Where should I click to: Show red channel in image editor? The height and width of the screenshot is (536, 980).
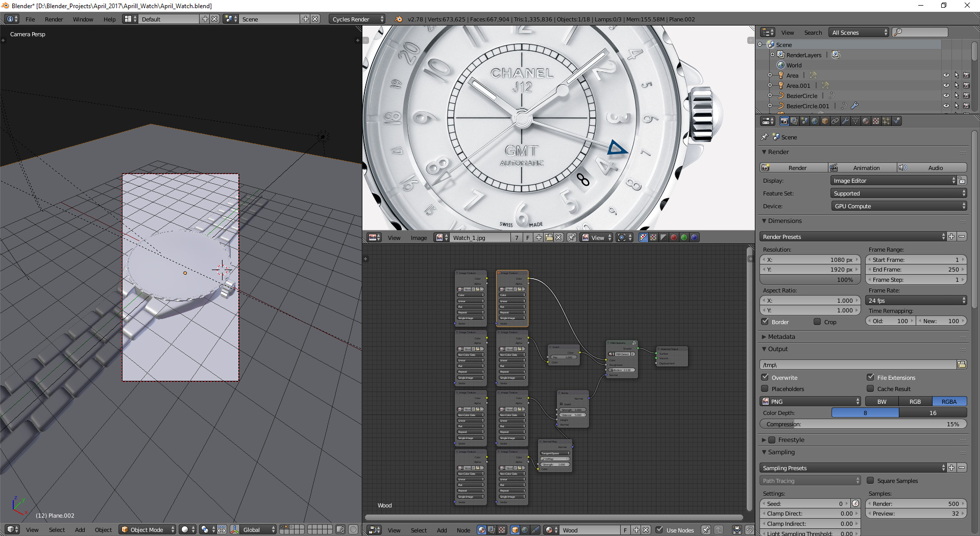(x=674, y=237)
